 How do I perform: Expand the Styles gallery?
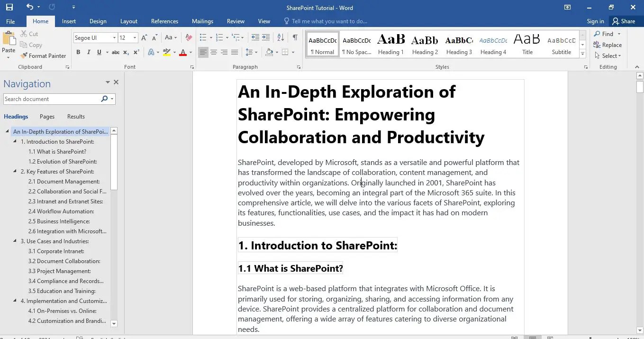(583, 54)
